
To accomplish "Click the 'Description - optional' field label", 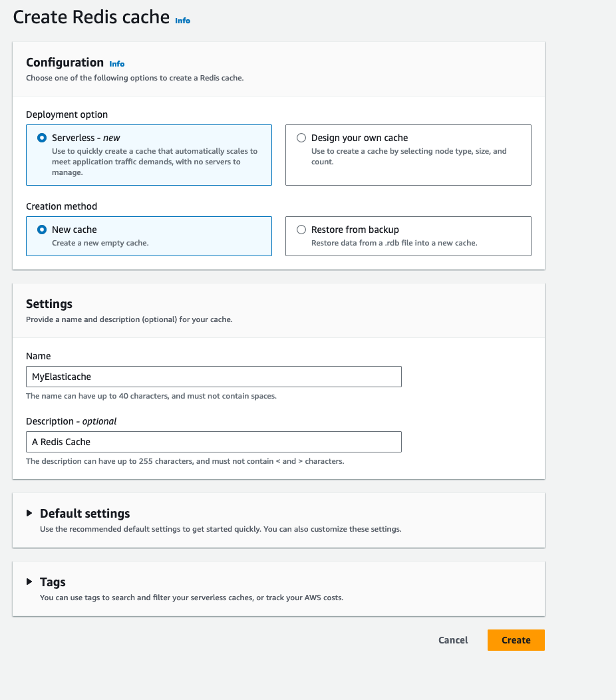I will click(x=71, y=421).
